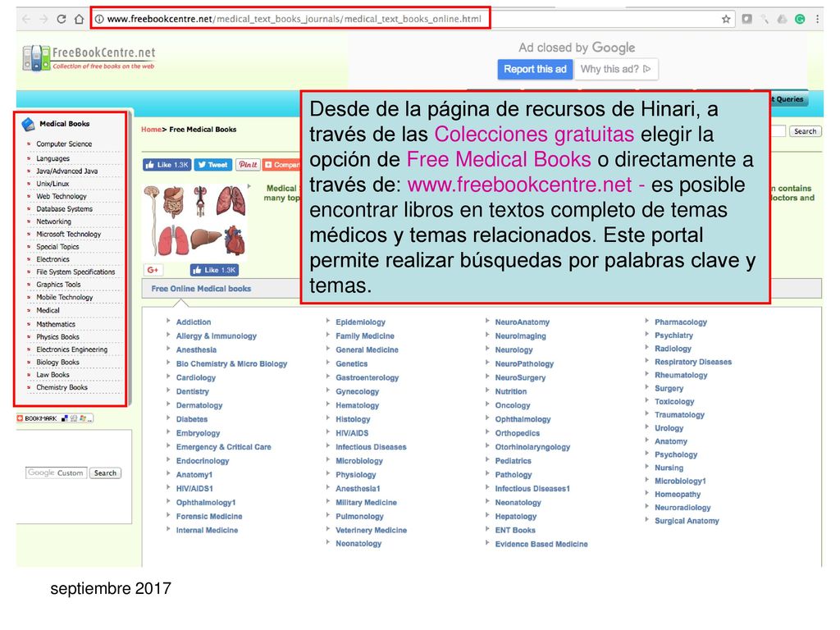Screen dimensions: 840x630
Task: Open the NeuroAnatomy books link
Action: point(522,322)
